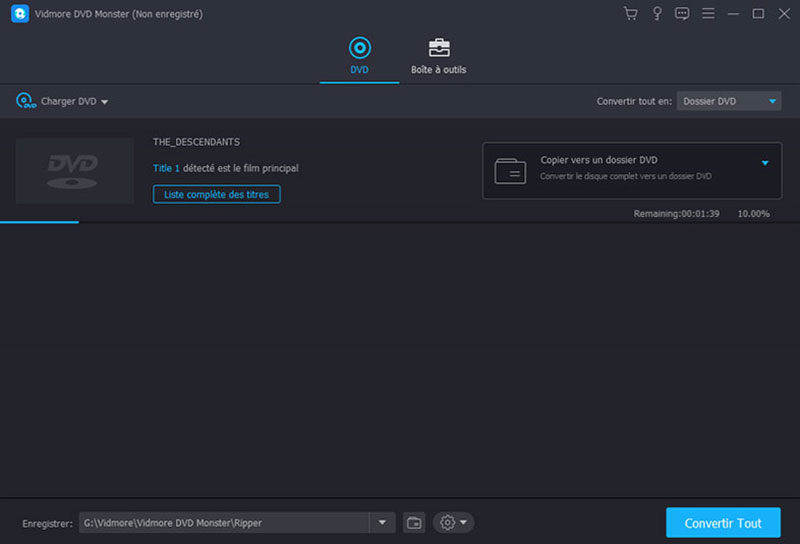The width and height of the screenshot is (800, 544).
Task: Open the feedback chat bubble icon
Action: coord(682,13)
